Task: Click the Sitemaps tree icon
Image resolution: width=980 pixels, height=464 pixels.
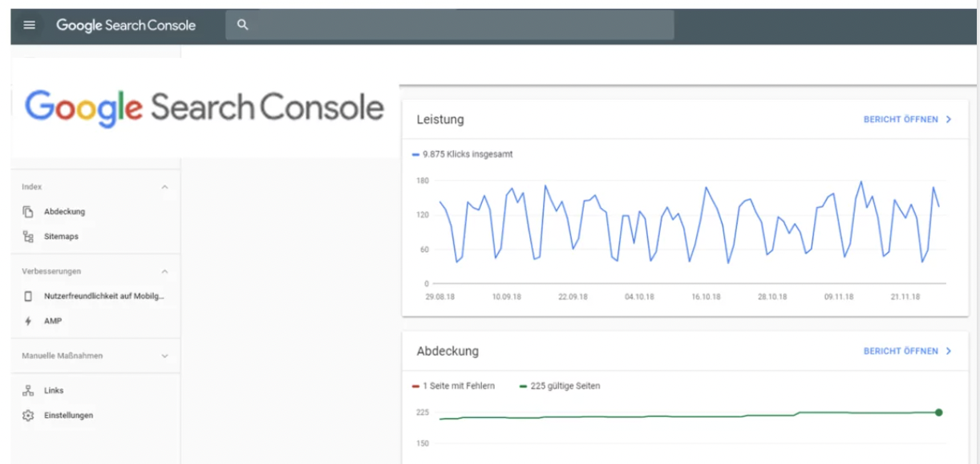Action: [x=28, y=237]
